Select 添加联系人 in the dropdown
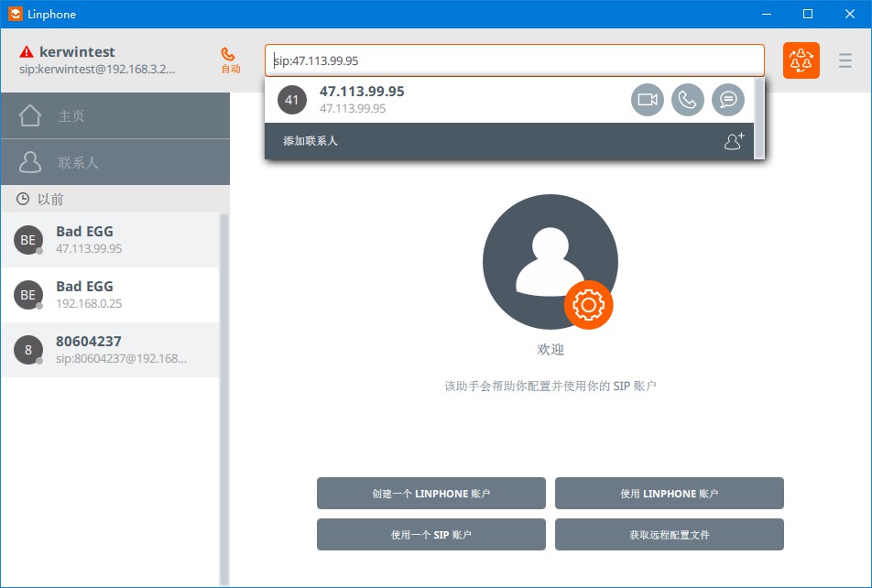Viewport: 872px width, 588px height. 509,141
